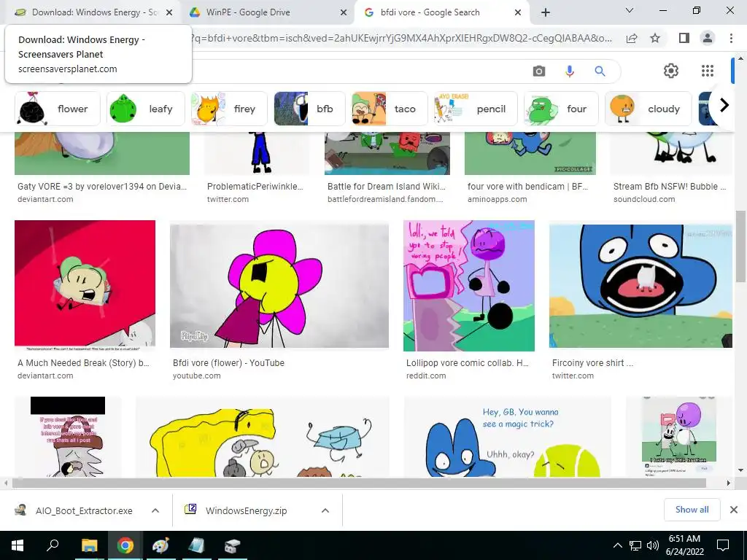Open the yellow spongy drawing thumbnail
Image resolution: width=747 pixels, height=560 pixels.
(x=263, y=437)
